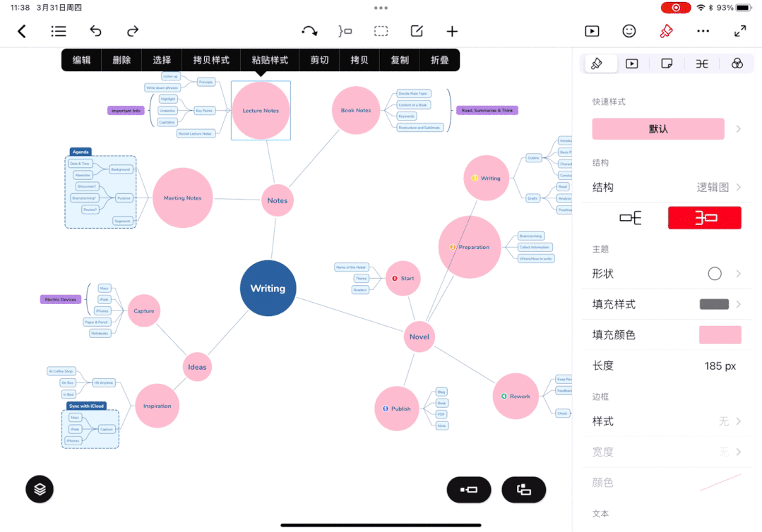Apply the 默认 quick style
This screenshot has width=762, height=532.
(x=657, y=128)
